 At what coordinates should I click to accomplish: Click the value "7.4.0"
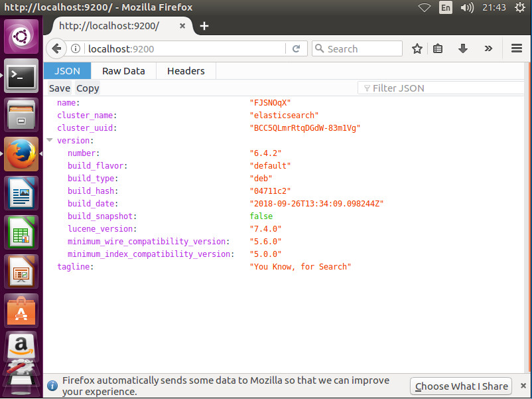click(x=265, y=229)
